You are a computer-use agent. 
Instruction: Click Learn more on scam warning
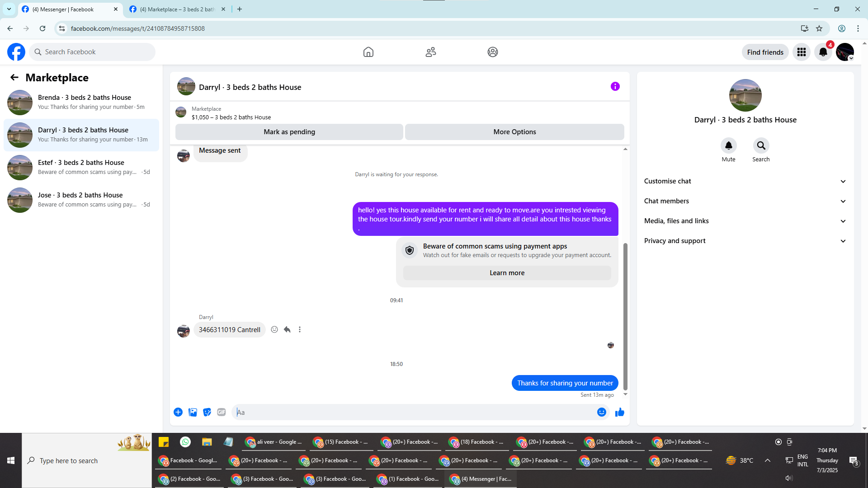pyautogui.click(x=507, y=273)
